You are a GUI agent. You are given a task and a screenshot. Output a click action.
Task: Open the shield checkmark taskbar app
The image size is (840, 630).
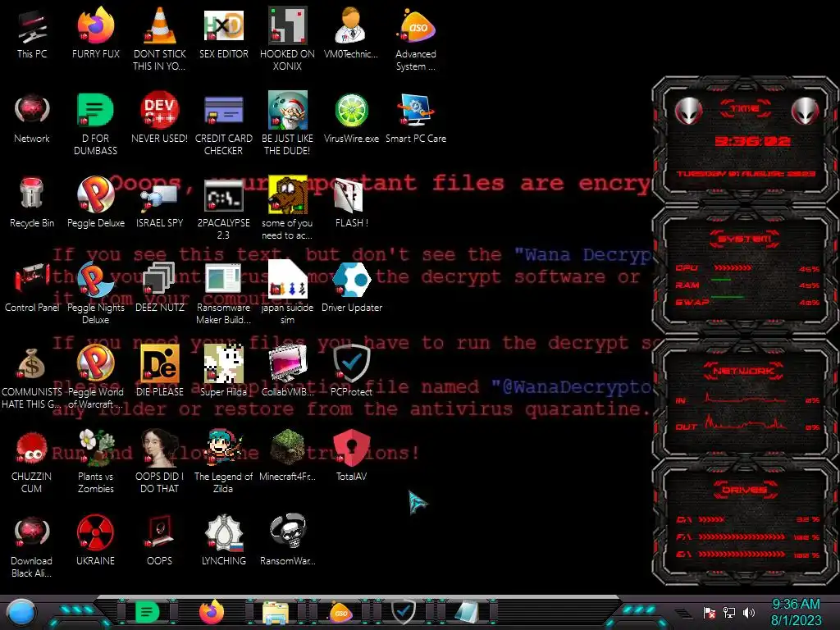click(404, 612)
